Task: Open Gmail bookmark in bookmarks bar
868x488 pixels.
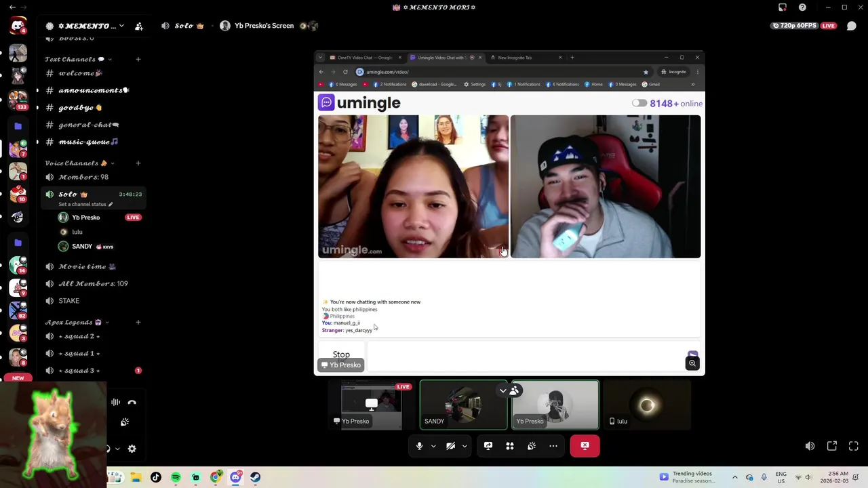Action: (x=650, y=85)
